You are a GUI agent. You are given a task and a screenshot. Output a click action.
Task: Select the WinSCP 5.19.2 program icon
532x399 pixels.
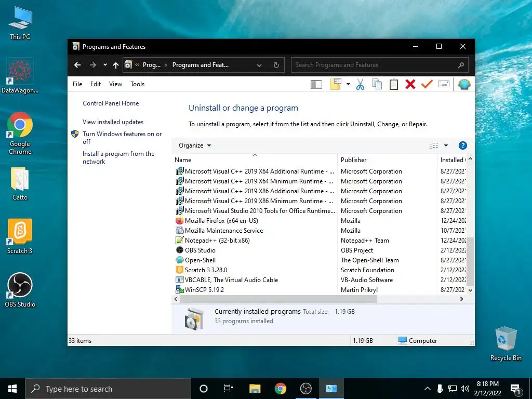[x=179, y=289]
